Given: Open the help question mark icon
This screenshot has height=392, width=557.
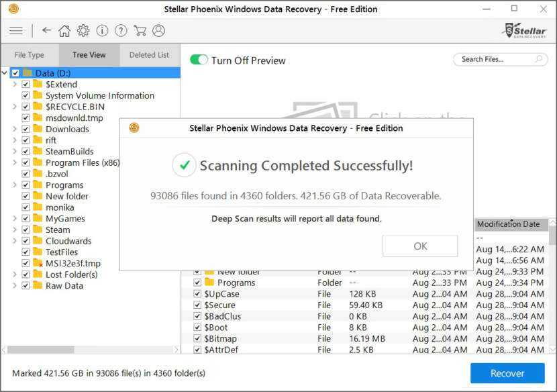Looking at the screenshot, I should [x=121, y=31].
